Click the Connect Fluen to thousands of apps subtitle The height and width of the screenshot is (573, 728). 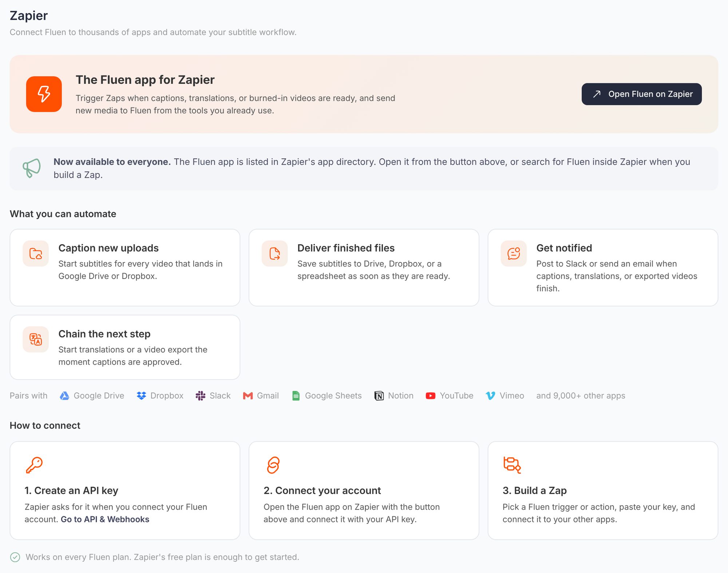[x=153, y=32]
